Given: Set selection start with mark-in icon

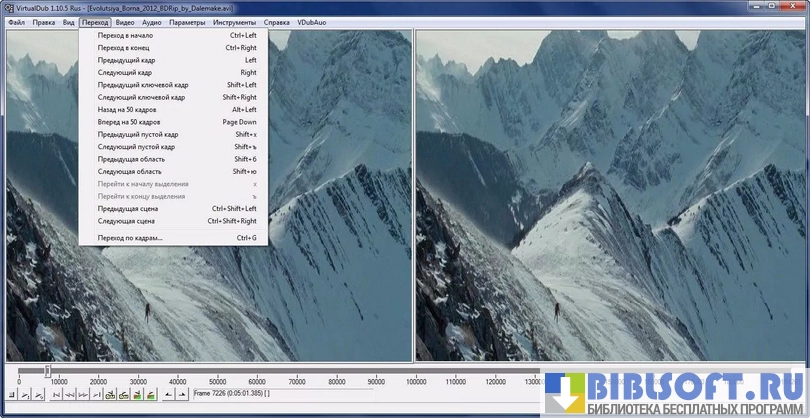Looking at the screenshot, I should (168, 395).
